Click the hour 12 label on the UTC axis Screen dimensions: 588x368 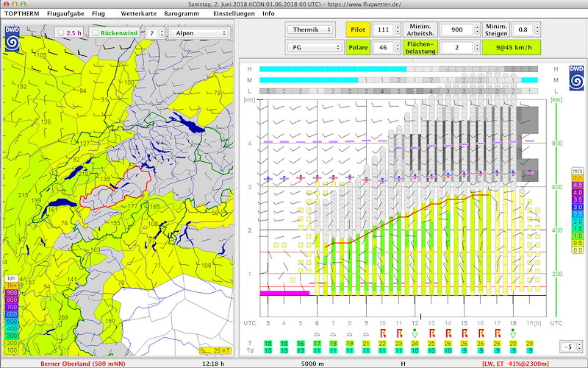tap(415, 323)
